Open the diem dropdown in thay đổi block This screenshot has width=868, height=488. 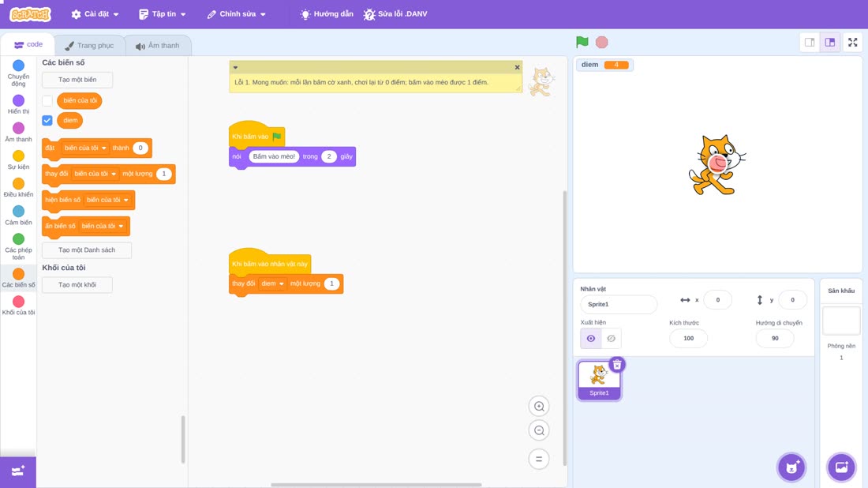(x=272, y=283)
